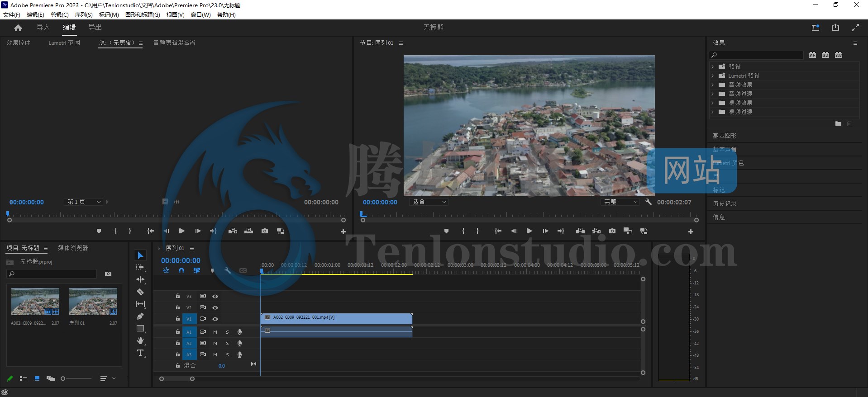Open workspaces icon at top right
The width and height of the screenshot is (868, 397).
pyautogui.click(x=816, y=28)
